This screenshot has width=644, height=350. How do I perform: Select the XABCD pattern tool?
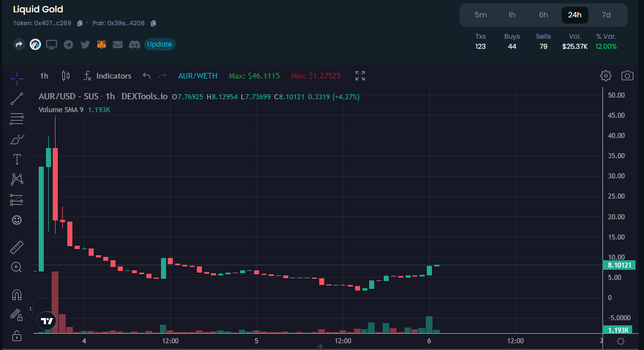point(17,179)
